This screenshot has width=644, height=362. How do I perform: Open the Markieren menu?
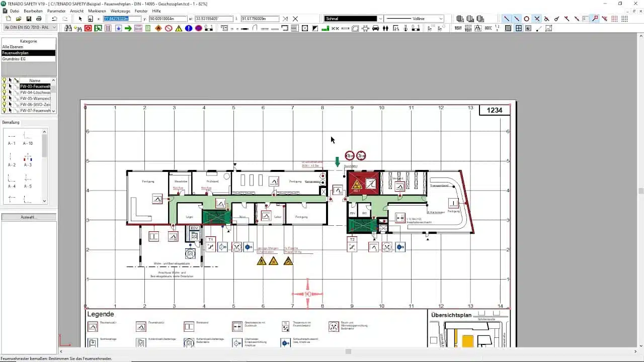[97, 11]
